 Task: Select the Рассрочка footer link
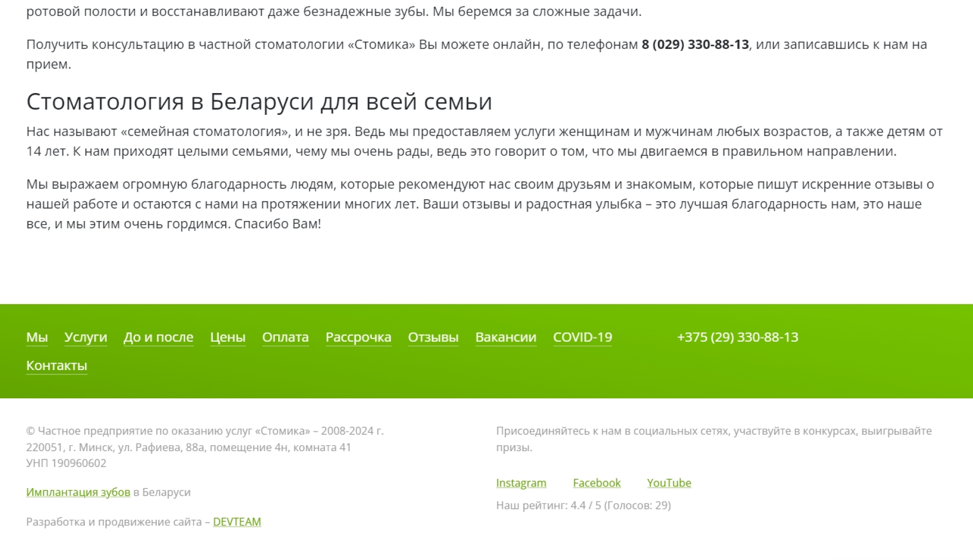click(358, 337)
